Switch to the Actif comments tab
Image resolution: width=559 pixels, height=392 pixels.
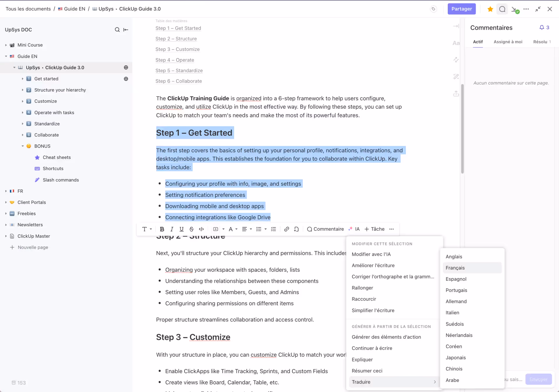[x=478, y=42]
